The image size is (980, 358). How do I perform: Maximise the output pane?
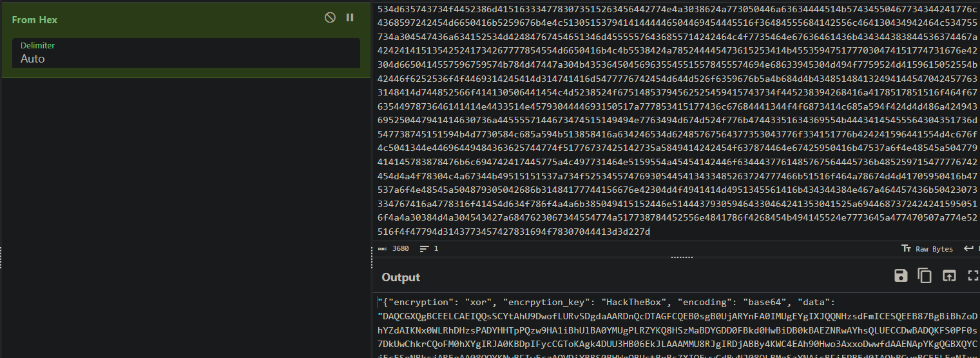972,276
